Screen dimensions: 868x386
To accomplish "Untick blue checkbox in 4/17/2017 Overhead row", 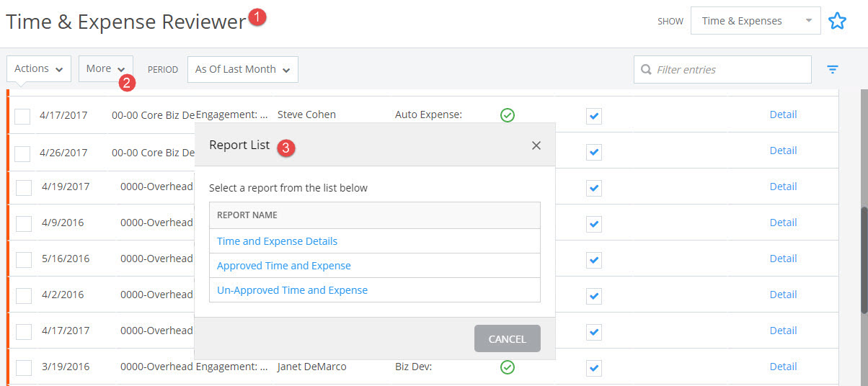I will [594, 331].
